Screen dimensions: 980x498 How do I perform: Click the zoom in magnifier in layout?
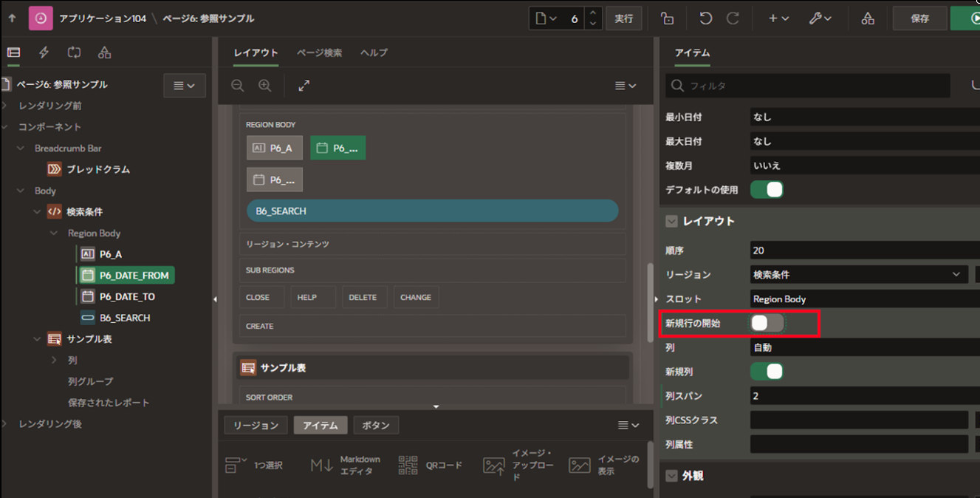(x=264, y=86)
